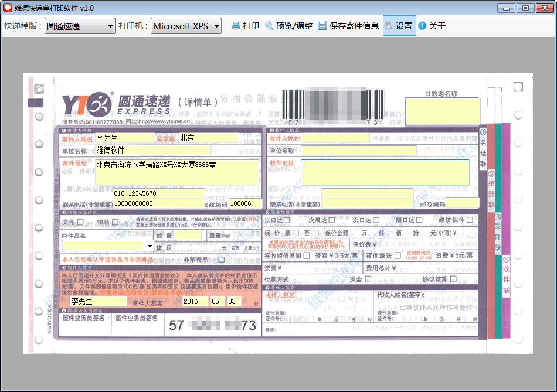Click phone field 010-12345678
Screen dimensions: 557x392
tap(159, 193)
